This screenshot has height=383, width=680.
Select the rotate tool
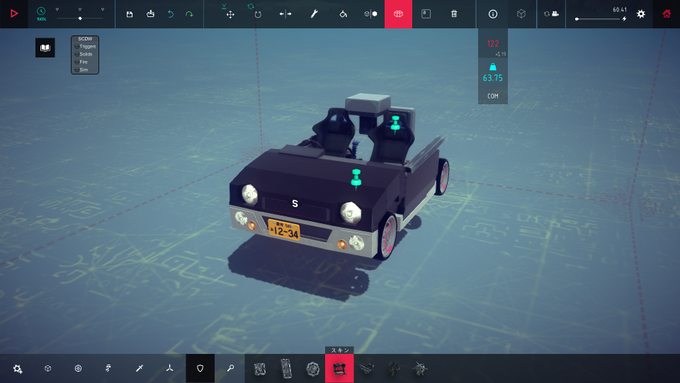[x=258, y=14]
